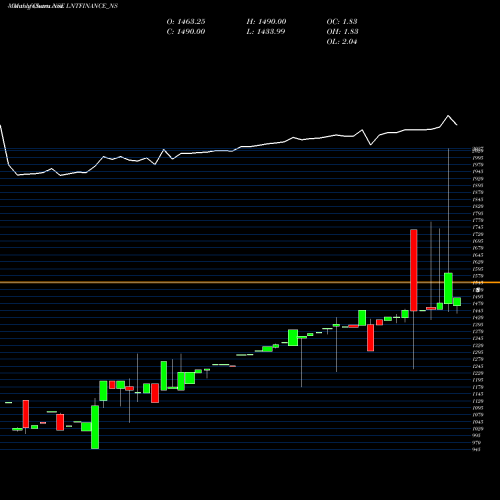Select the open price value 'O: 1463.25'
The image size is (500, 500).
pyautogui.click(x=186, y=22)
